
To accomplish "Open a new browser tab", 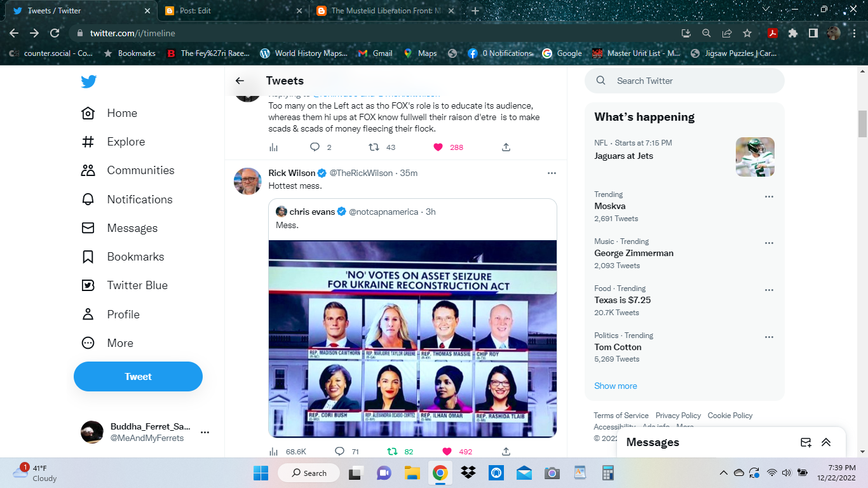I will click(x=475, y=11).
